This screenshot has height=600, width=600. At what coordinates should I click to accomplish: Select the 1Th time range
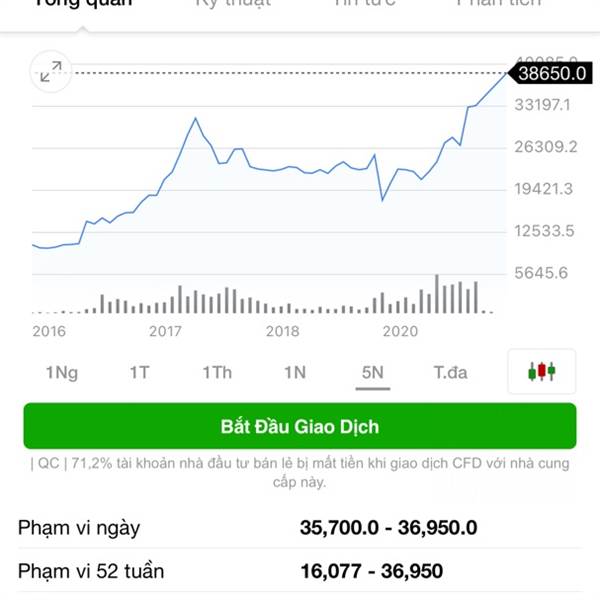[217, 372]
